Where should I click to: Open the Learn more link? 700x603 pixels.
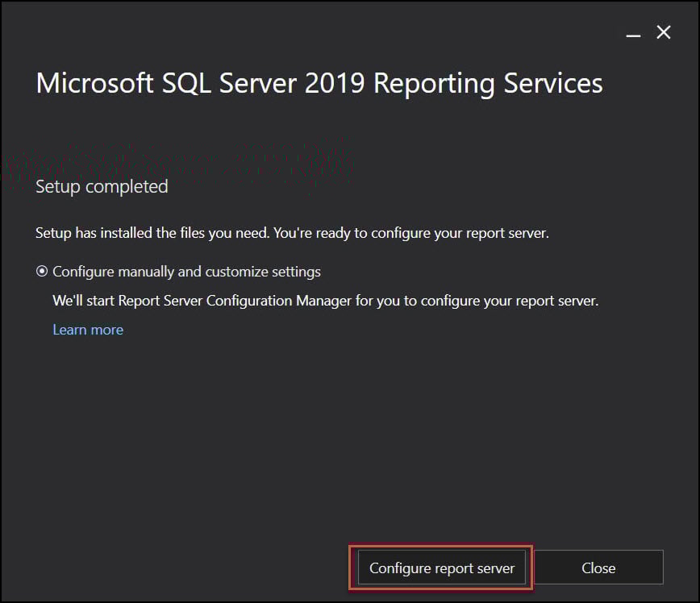(x=88, y=330)
